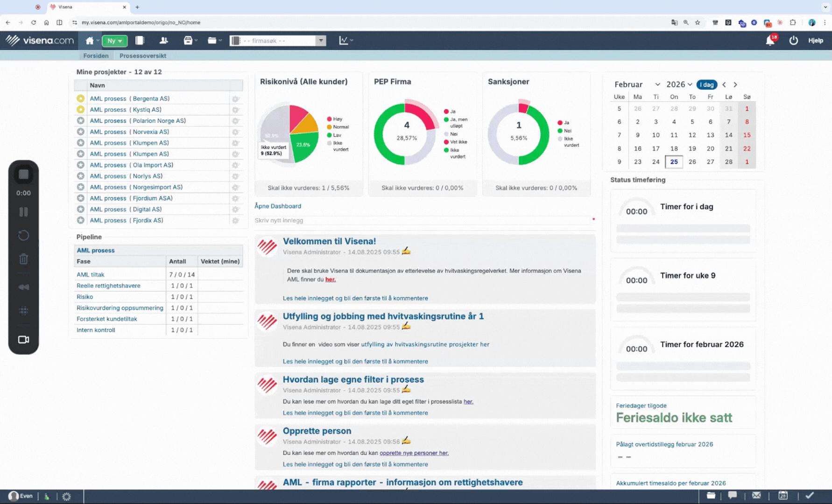Toggle the favorite star for Norvexia AS
The height and width of the screenshot is (504, 832).
(81, 132)
